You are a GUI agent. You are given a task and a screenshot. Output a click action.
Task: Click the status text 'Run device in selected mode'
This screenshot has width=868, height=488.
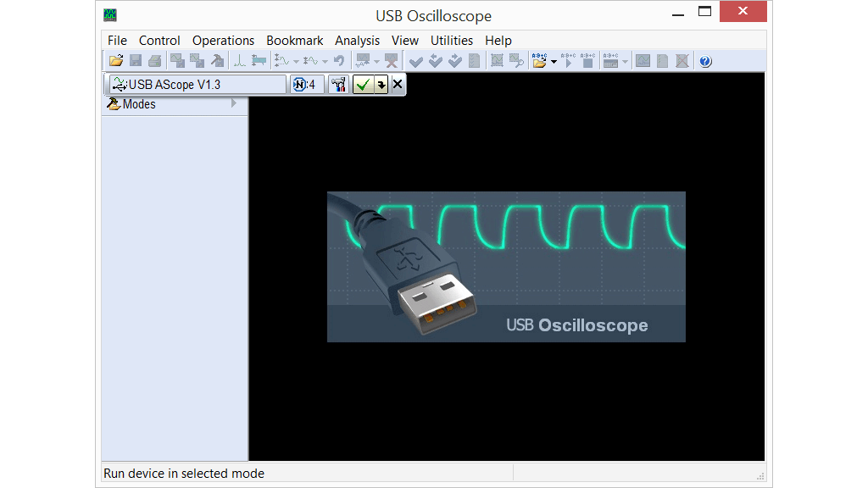coord(184,474)
